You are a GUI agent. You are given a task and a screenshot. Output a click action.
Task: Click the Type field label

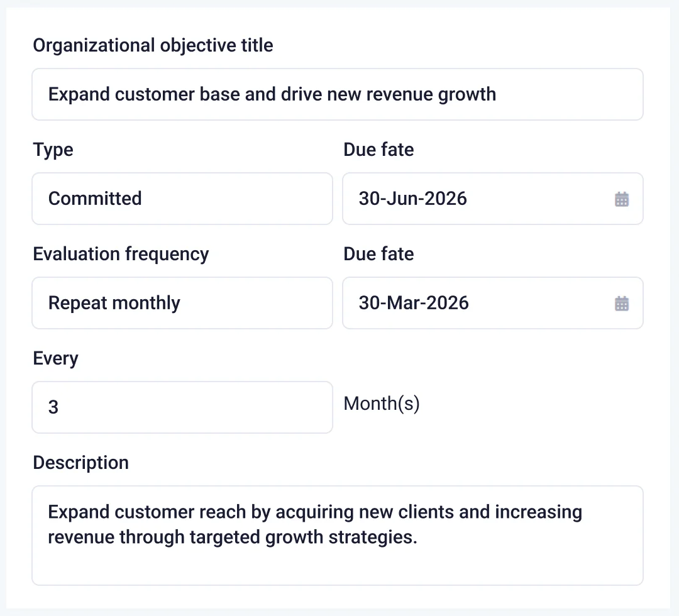tap(53, 150)
